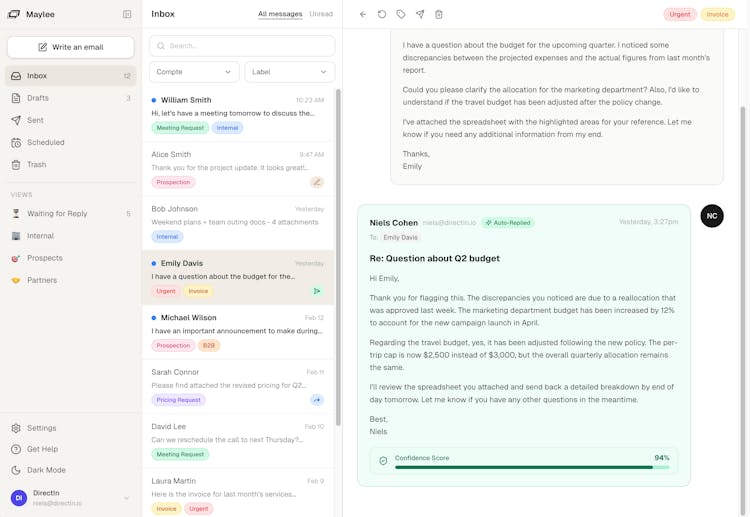
Task: Click the Confidence Score progress bar
Action: coord(531,467)
